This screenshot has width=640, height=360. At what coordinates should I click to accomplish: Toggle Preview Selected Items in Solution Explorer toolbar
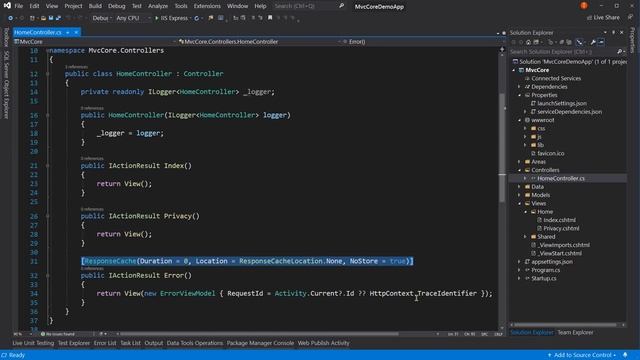(x=601, y=42)
